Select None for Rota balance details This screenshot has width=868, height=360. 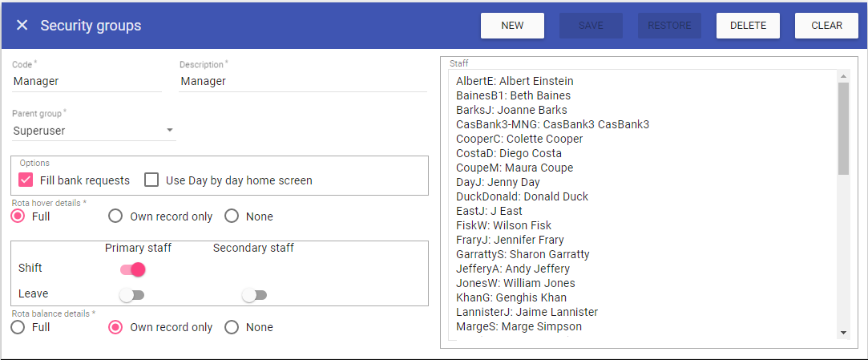tap(232, 327)
